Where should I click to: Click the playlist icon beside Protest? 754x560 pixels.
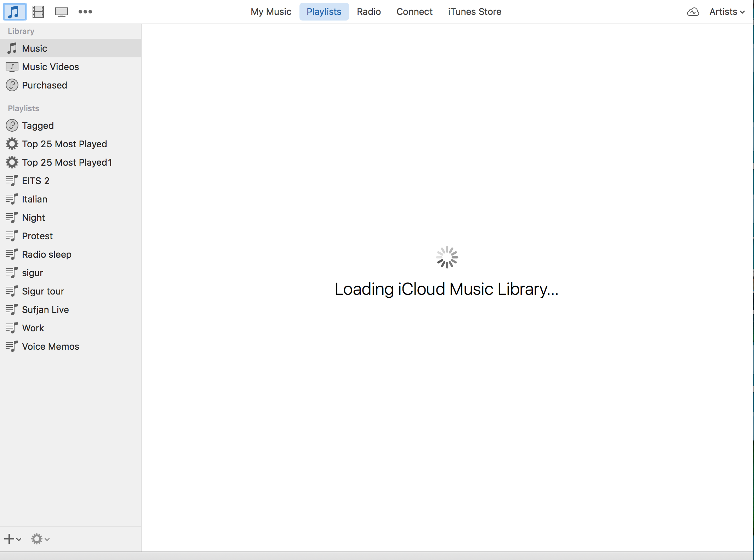(12, 236)
